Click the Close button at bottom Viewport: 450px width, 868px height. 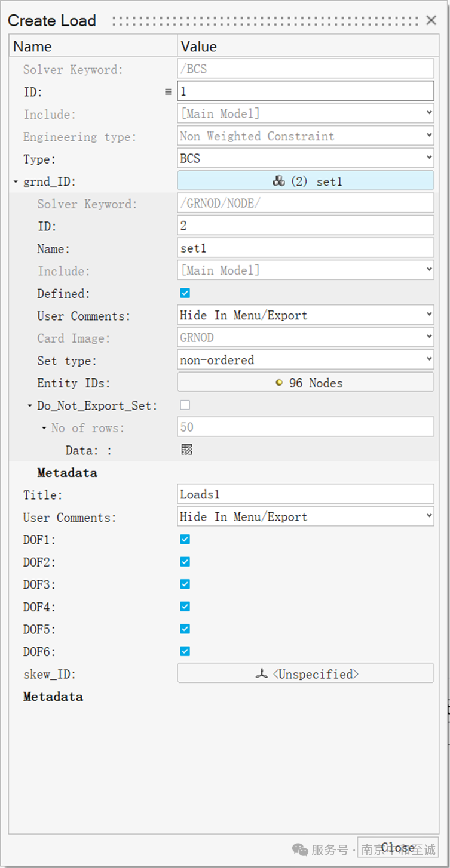(398, 848)
